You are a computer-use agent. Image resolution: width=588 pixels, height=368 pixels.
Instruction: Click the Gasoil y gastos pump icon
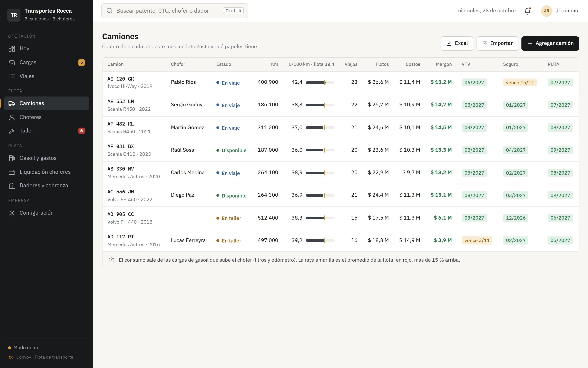12,158
